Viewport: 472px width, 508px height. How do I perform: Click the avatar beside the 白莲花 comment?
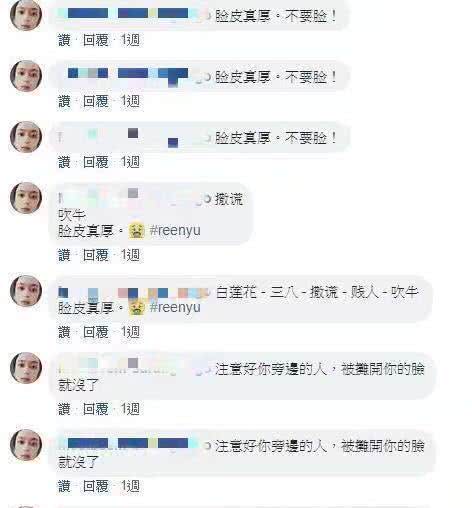point(26,291)
